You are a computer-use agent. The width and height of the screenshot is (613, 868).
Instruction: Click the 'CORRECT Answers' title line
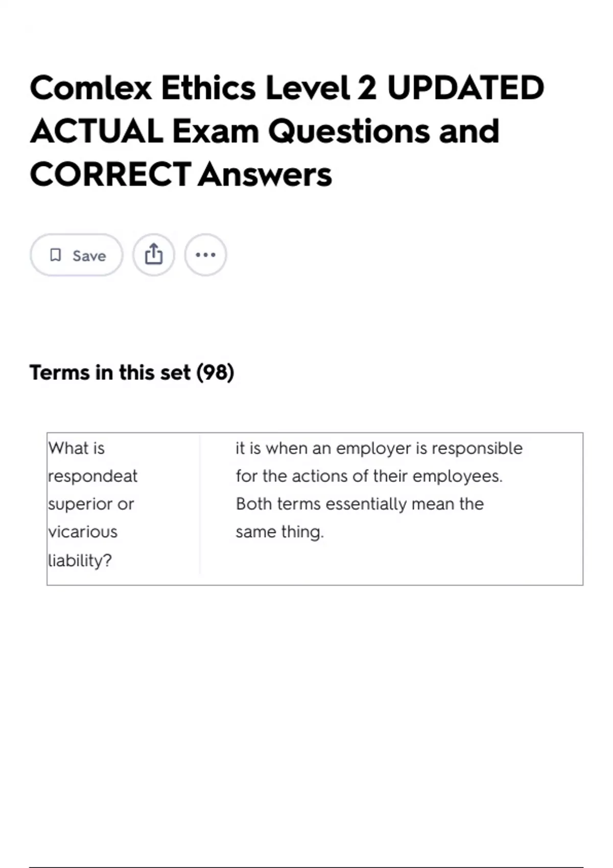click(x=181, y=175)
